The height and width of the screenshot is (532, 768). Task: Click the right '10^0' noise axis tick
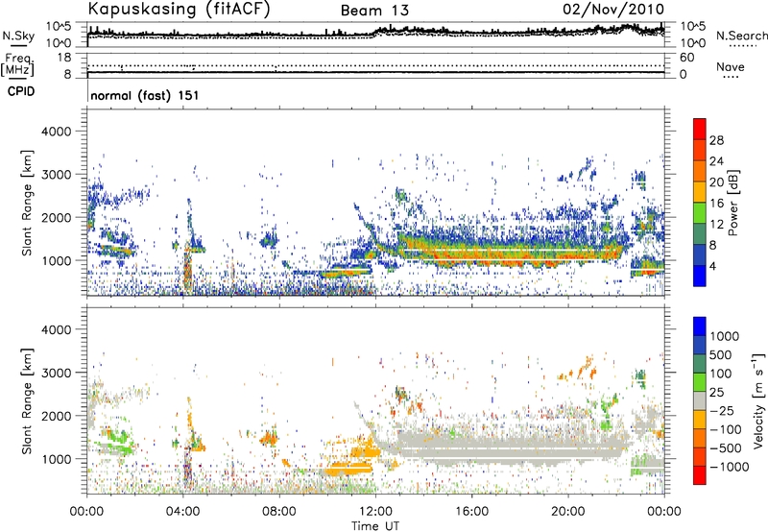692,43
